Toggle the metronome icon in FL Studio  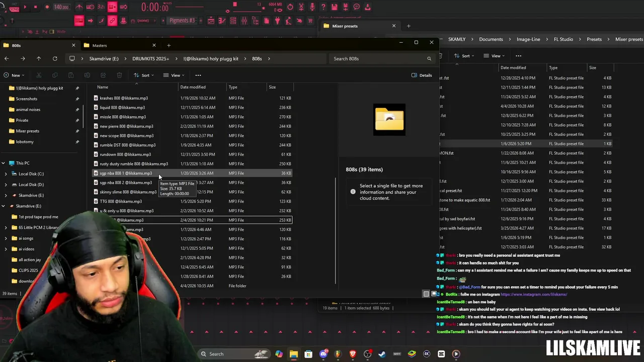[79, 7]
